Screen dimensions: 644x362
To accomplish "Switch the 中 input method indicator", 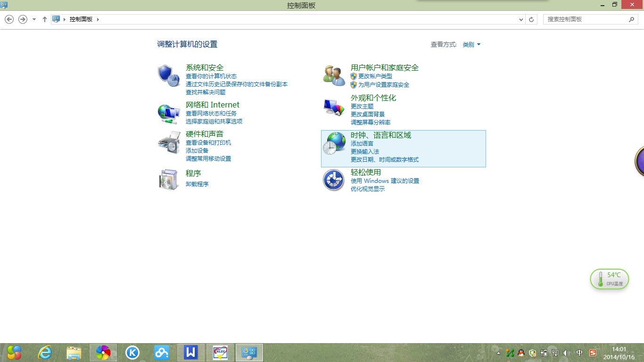I will tap(579, 353).
